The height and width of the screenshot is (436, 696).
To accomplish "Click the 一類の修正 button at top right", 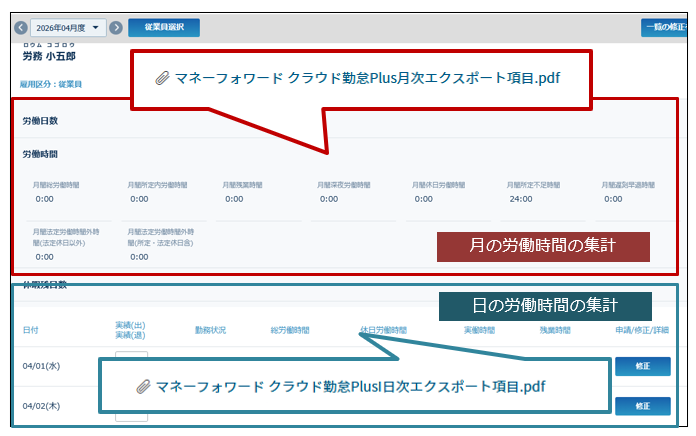I will pyautogui.click(x=664, y=28).
